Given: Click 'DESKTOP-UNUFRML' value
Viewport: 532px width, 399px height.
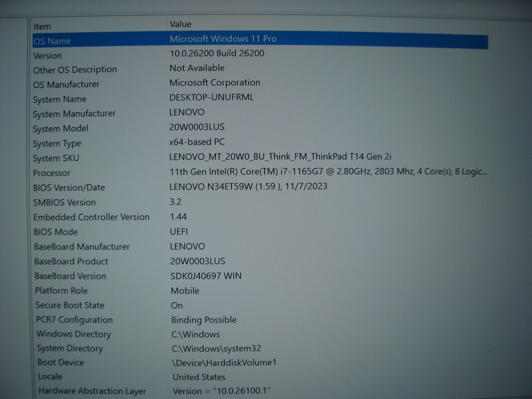Looking at the screenshot, I should click(x=211, y=97).
